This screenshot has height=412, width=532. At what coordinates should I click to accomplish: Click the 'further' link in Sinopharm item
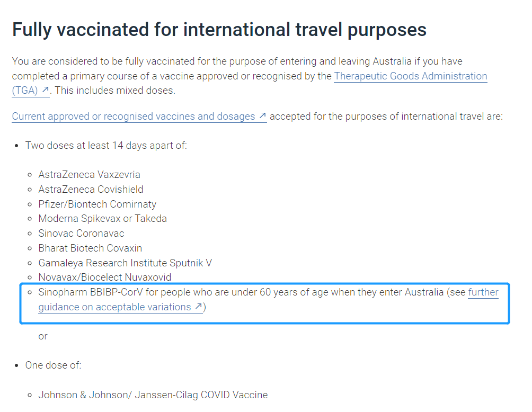tap(483, 292)
